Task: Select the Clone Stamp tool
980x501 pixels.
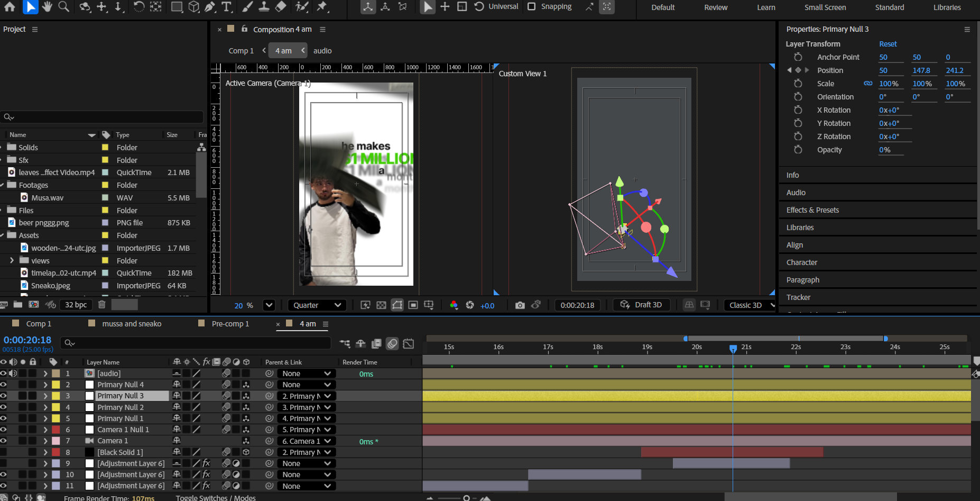Action: (264, 7)
